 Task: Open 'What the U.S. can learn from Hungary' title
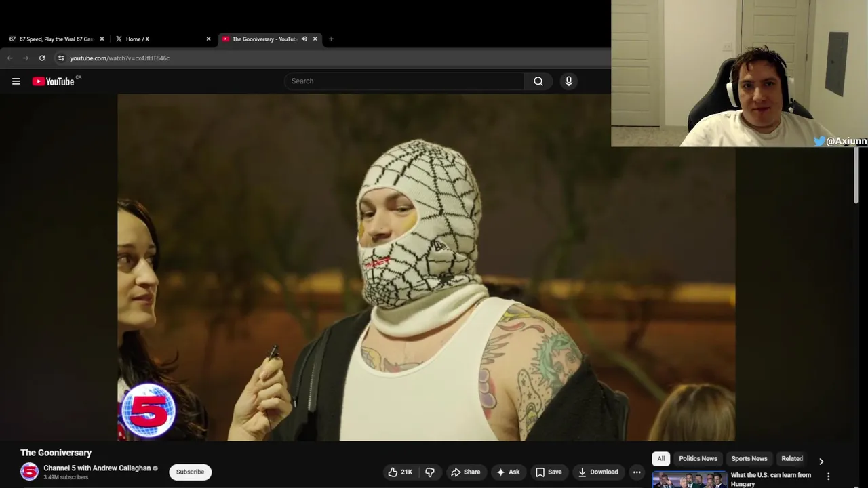pos(771,479)
